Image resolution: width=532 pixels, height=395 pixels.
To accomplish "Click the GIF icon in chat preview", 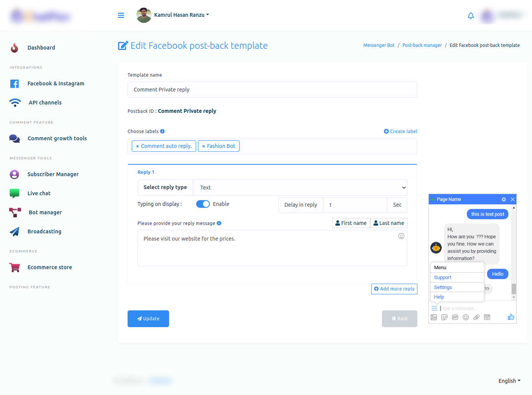I will (455, 317).
